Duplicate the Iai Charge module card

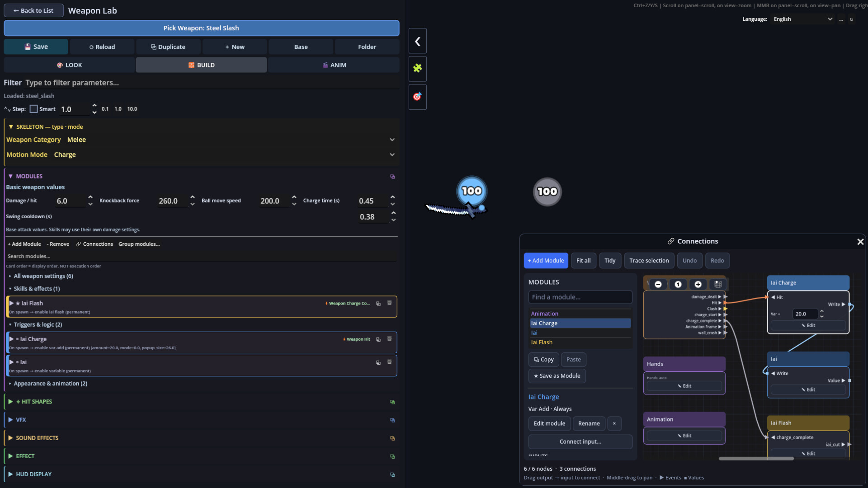click(378, 339)
